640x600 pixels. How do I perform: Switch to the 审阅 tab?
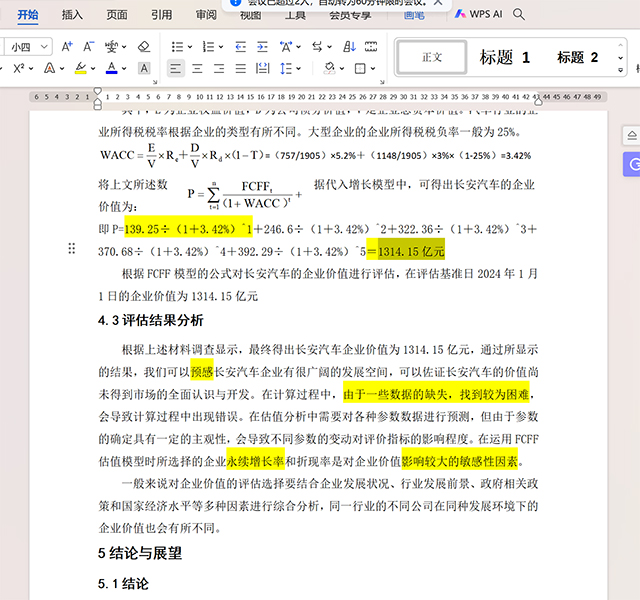click(206, 15)
